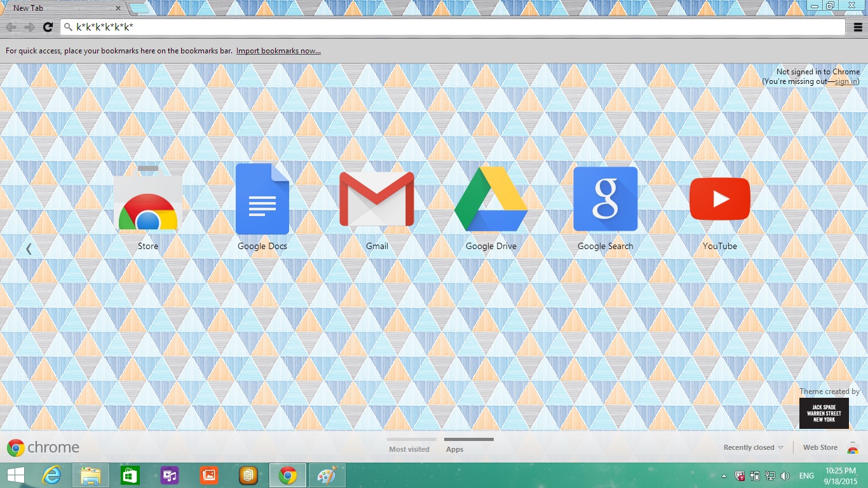Click the Chrome logo in the footer
The height and width of the screenshot is (488, 868).
tap(43, 447)
